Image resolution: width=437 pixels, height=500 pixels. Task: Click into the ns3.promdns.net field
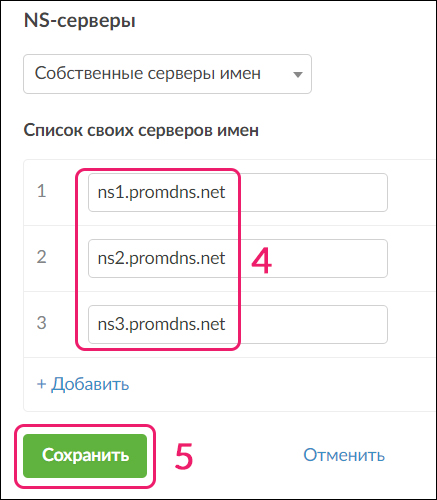tap(238, 324)
